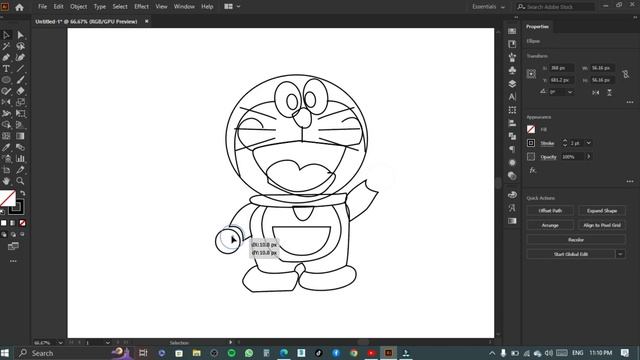Viewport: 640px width, 360px height.
Task: Open Edit Toolbar three dots
Action: click(13, 261)
